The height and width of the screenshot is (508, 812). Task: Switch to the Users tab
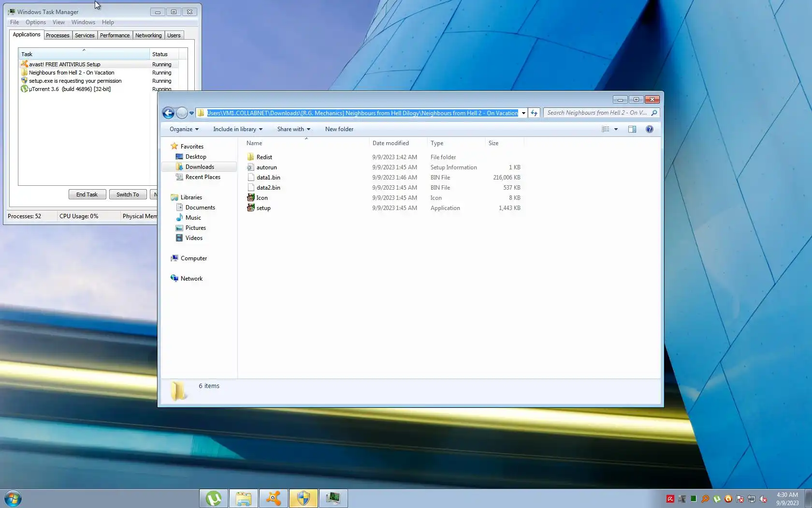174,35
